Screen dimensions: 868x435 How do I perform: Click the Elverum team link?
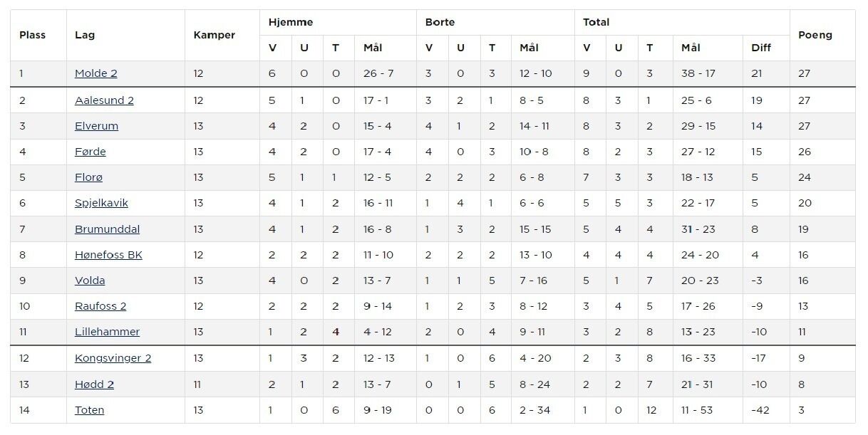(x=96, y=126)
